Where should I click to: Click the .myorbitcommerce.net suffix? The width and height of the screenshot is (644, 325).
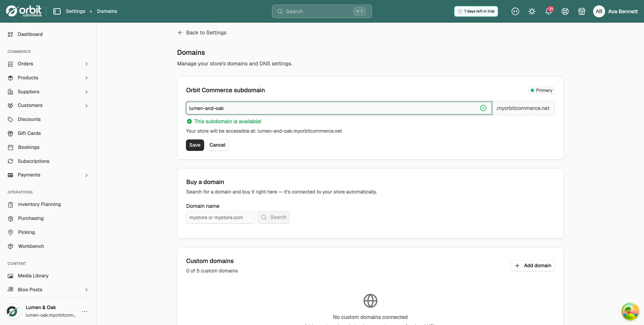click(x=522, y=108)
